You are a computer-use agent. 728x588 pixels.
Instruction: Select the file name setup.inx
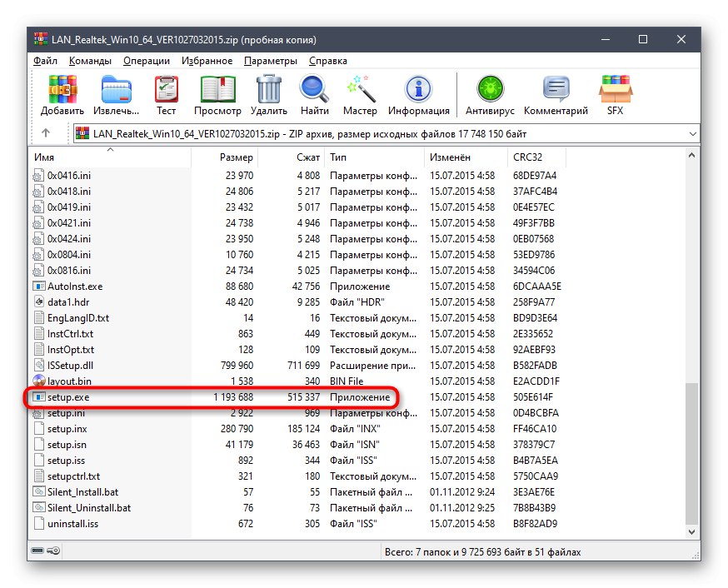[67, 429]
